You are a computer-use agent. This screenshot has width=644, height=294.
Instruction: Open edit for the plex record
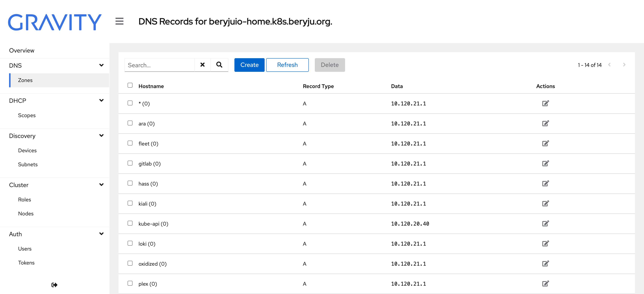(x=545, y=283)
